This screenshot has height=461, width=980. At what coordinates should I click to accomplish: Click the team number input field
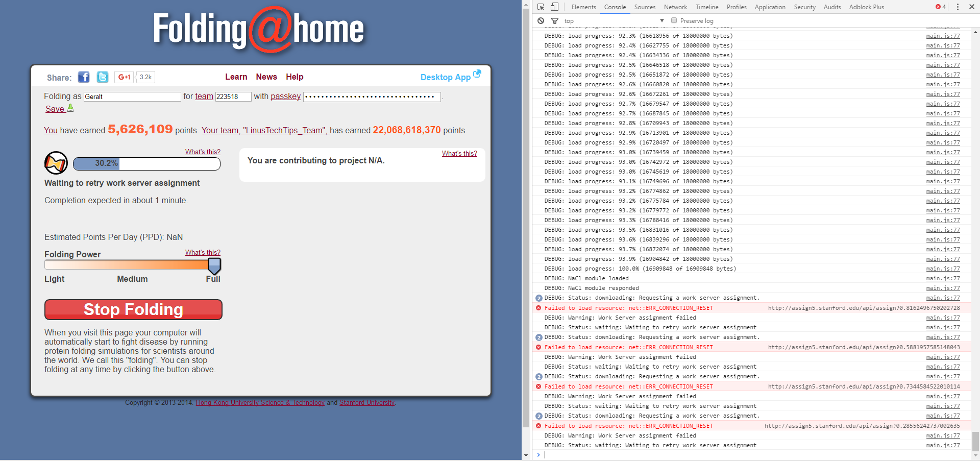pos(233,96)
